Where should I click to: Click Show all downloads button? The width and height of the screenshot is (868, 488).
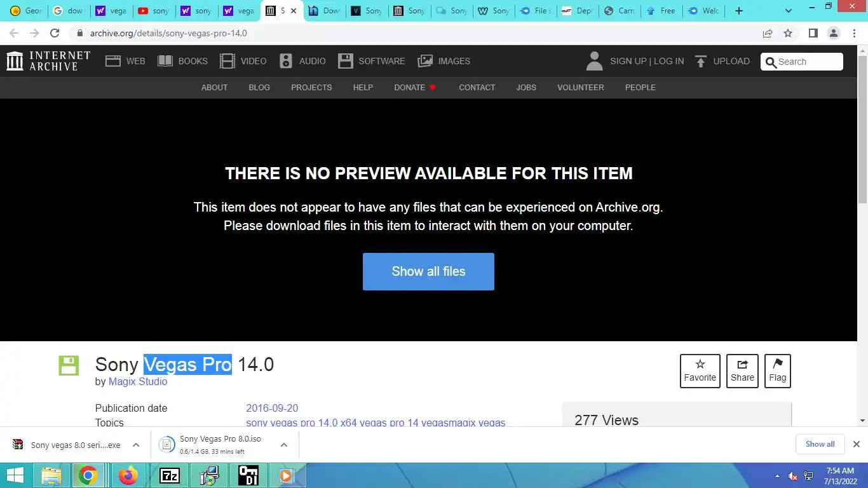coord(820,444)
